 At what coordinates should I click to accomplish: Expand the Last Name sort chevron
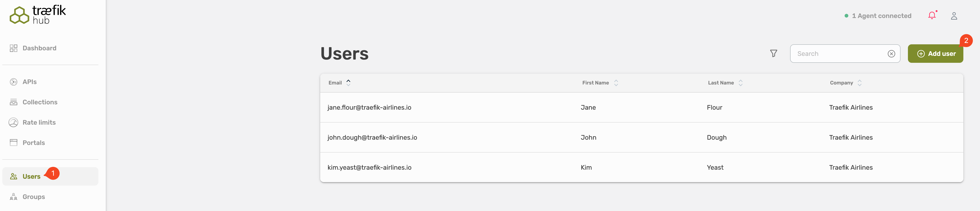pyautogui.click(x=741, y=82)
